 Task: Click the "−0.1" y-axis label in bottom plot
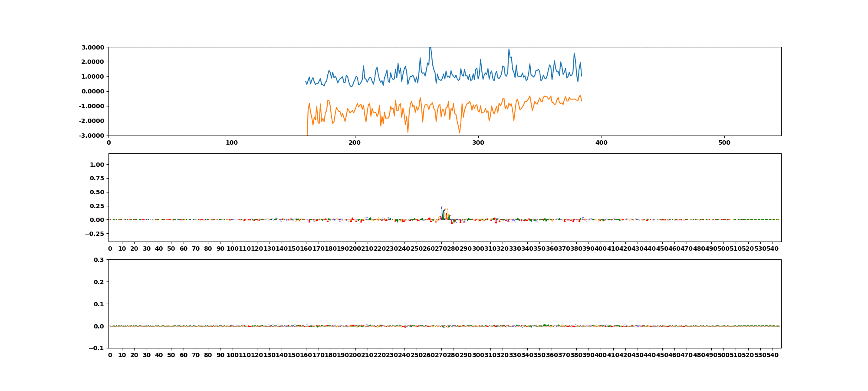pyautogui.click(x=96, y=348)
